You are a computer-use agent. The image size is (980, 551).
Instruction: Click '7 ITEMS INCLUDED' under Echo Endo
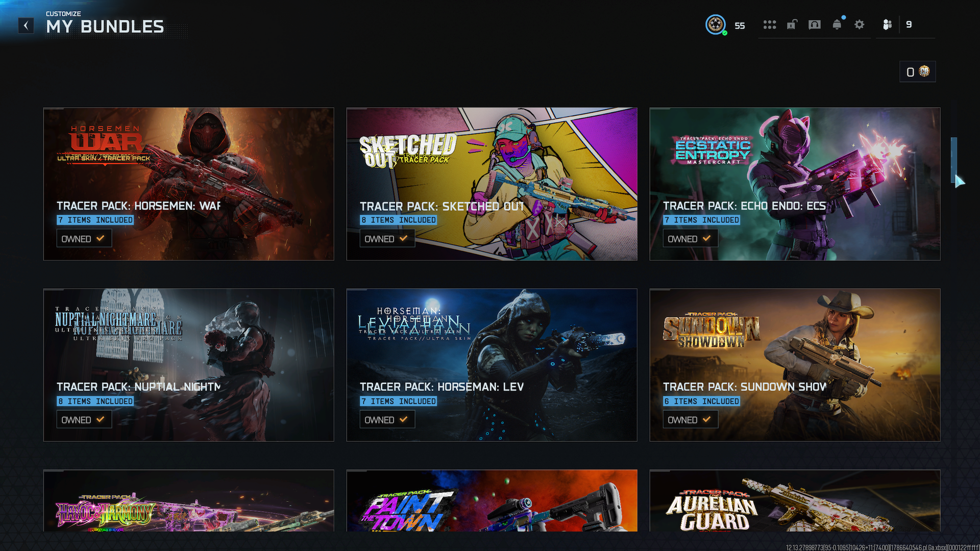[702, 220]
